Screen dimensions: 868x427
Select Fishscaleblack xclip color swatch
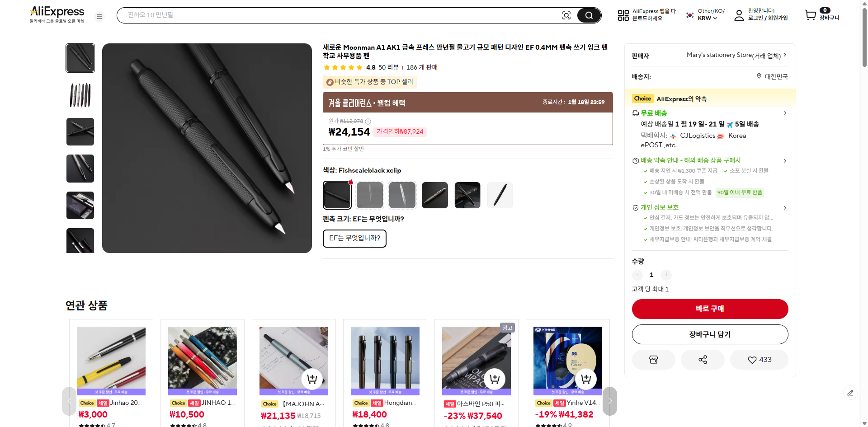pos(337,195)
